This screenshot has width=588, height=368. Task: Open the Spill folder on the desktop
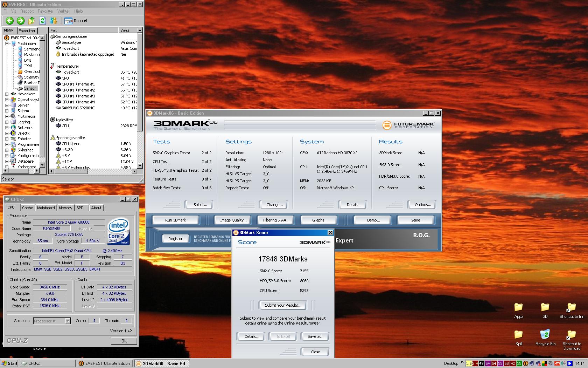click(x=519, y=338)
